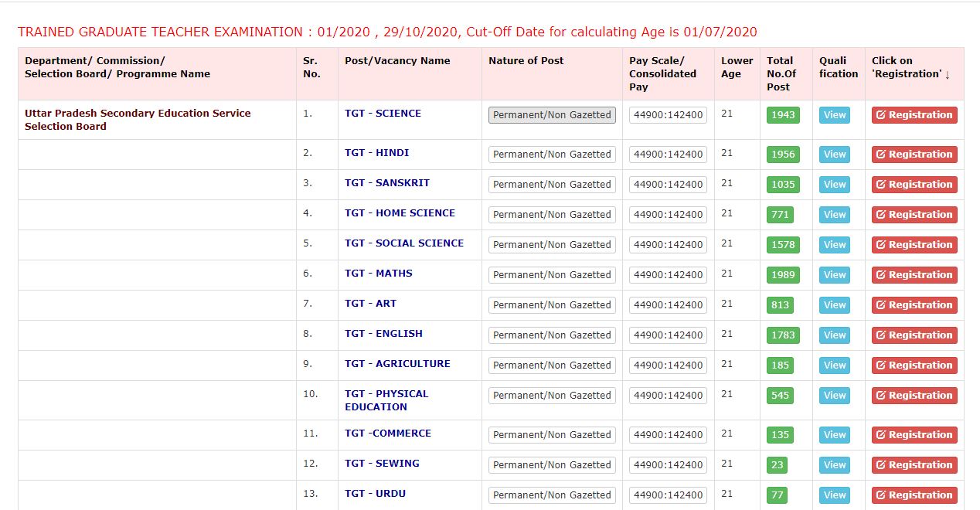Select the TGT - MATHS post name

[379, 274]
